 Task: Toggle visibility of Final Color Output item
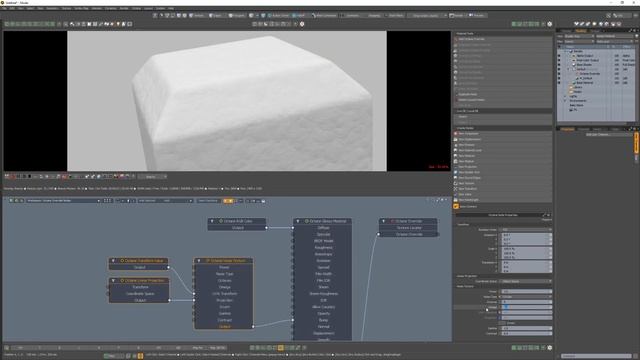(x=559, y=60)
